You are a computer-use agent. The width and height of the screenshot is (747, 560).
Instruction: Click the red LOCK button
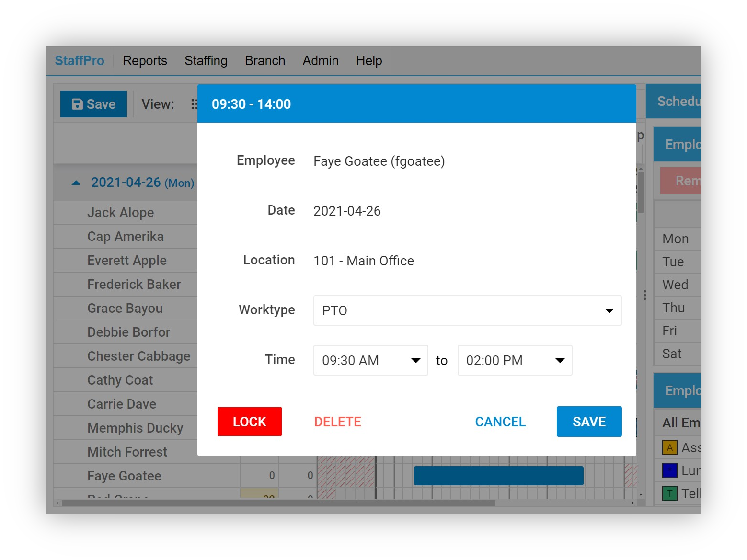point(250,422)
